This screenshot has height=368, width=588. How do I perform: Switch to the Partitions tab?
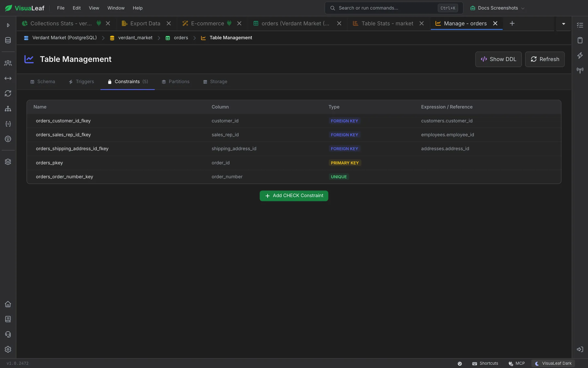(175, 82)
